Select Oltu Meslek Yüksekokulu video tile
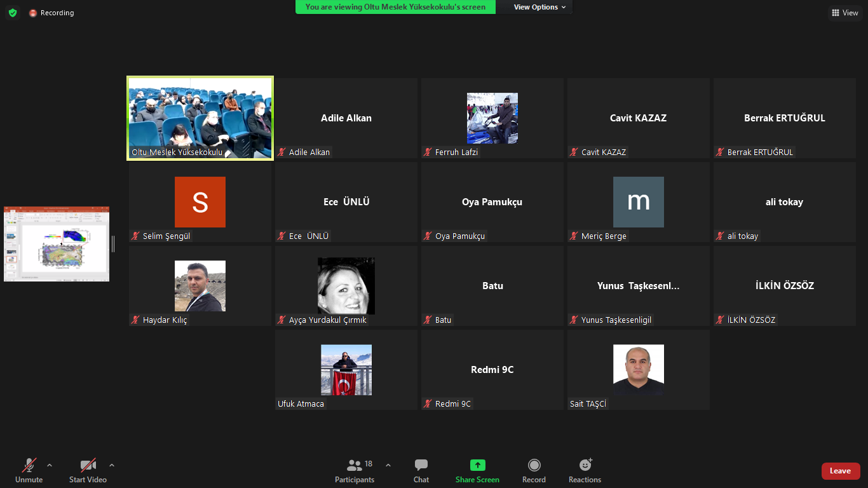 200,118
